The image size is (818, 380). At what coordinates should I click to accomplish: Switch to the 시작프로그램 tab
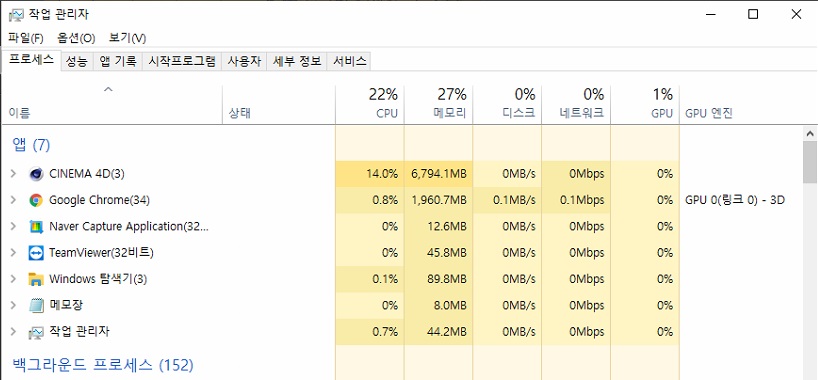pos(182,61)
